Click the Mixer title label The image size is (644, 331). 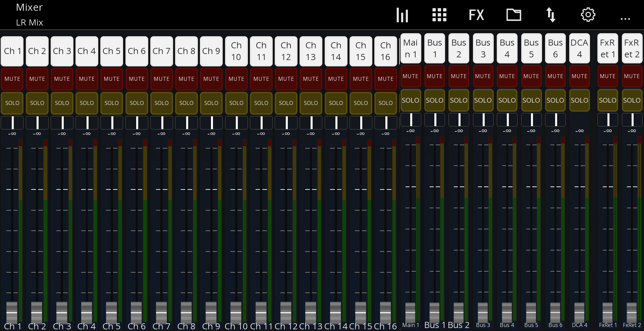tap(29, 7)
